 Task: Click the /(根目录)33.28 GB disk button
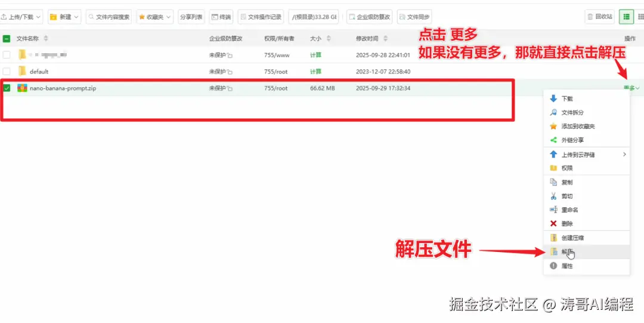point(314,17)
